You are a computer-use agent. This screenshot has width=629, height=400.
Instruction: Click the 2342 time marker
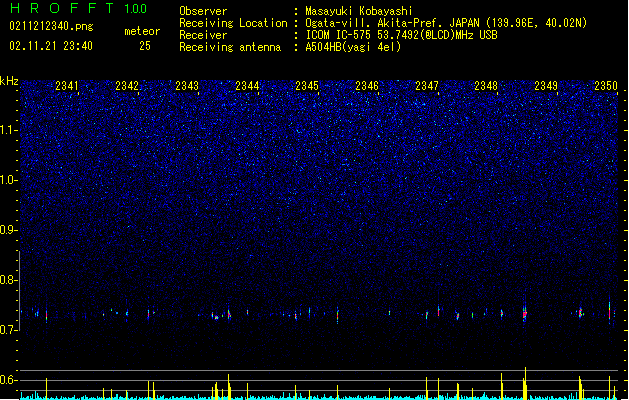point(127,86)
